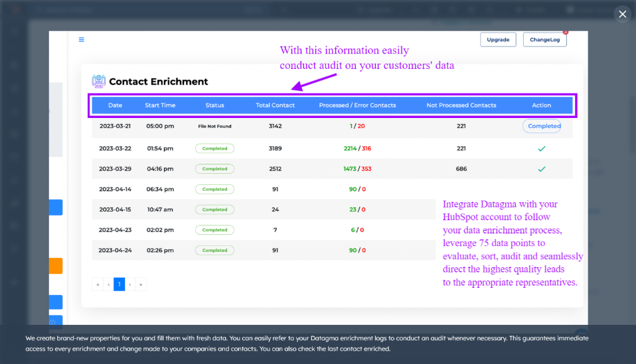Click start time 05:00 pm
The width and height of the screenshot is (636, 364).
pyautogui.click(x=160, y=126)
